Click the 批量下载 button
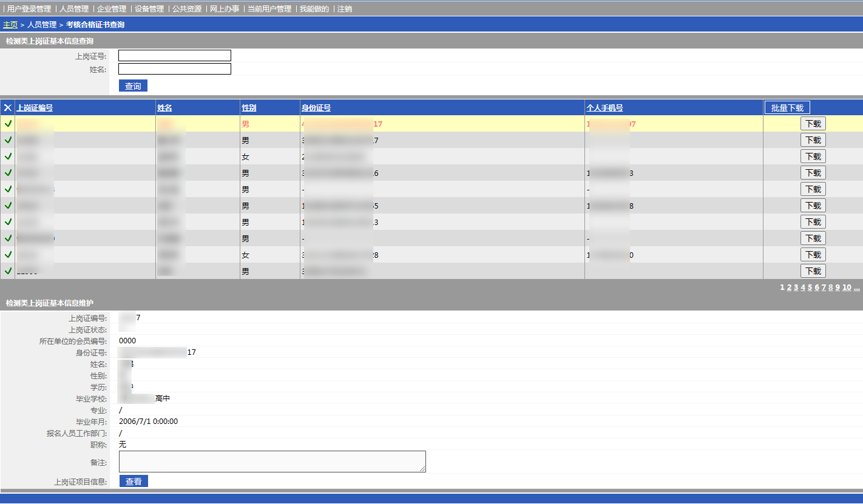This screenshot has height=504, width=863. (x=787, y=108)
